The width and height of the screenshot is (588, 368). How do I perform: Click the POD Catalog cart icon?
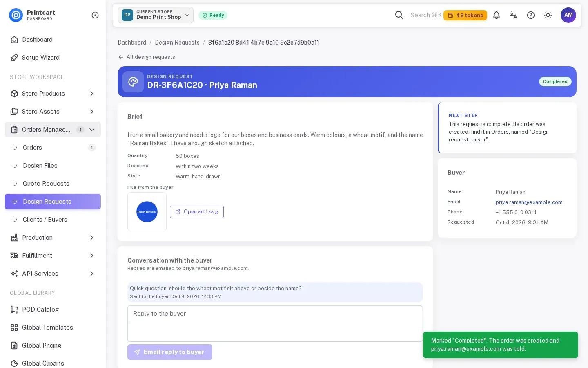[14, 310]
